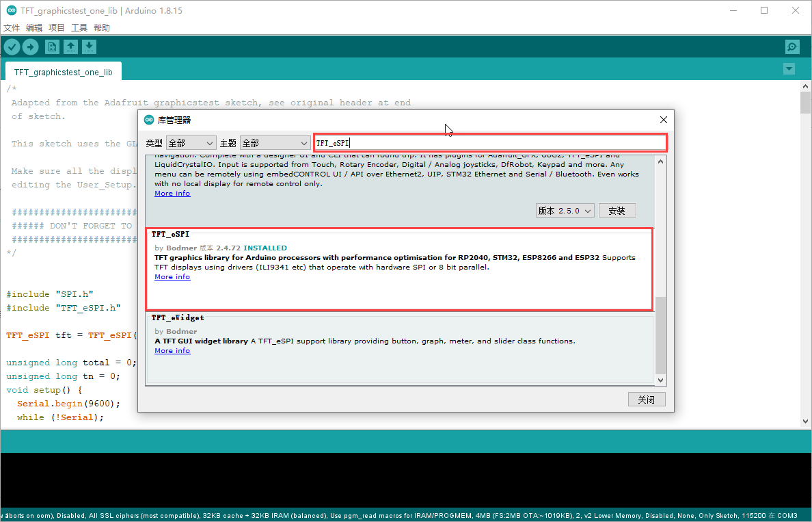Image resolution: width=812 pixels, height=522 pixels.
Task: Click the #include "TFT_eSPI.h" code line
Action: [x=63, y=307]
